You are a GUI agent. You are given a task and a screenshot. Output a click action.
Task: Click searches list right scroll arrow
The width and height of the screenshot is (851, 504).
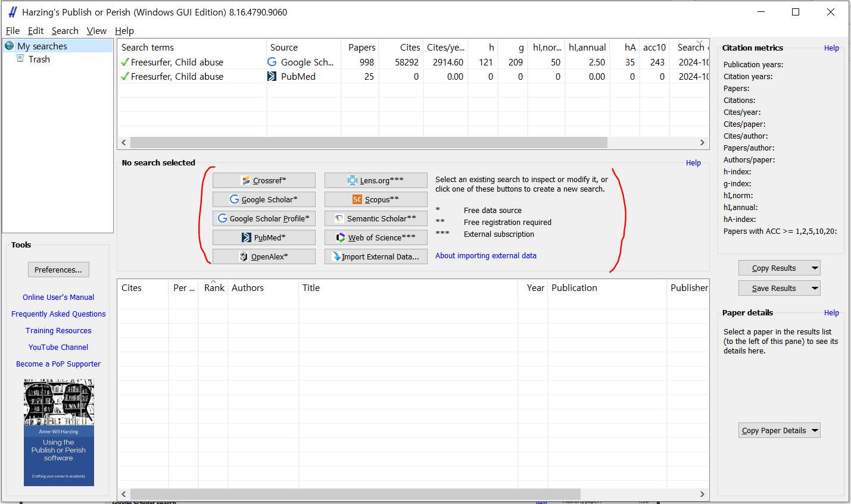tap(702, 143)
